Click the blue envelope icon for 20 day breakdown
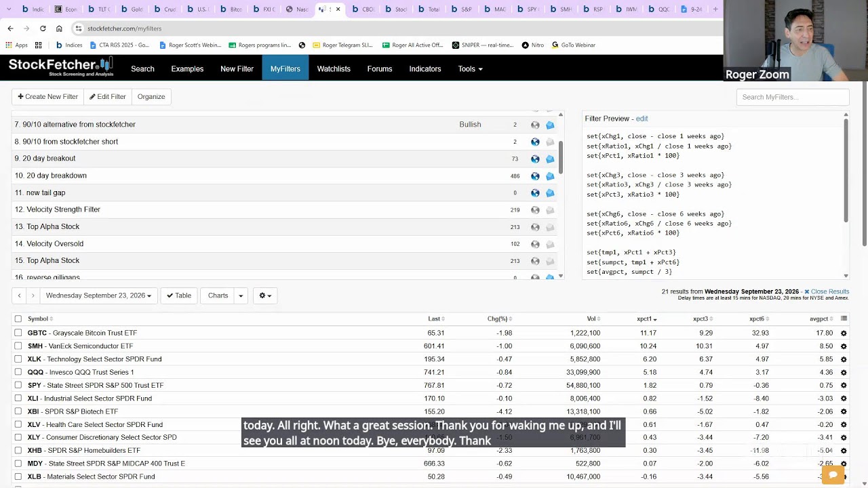This screenshot has width=868, height=488. (550, 176)
